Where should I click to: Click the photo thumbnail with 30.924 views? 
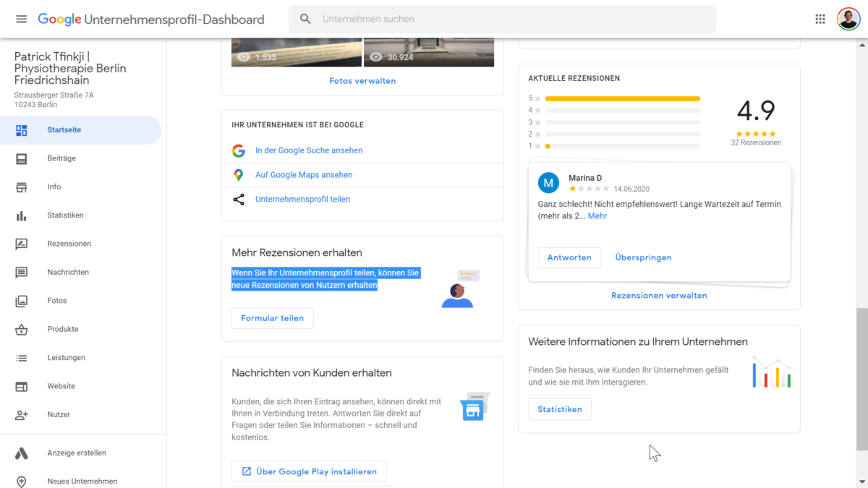pos(429,52)
